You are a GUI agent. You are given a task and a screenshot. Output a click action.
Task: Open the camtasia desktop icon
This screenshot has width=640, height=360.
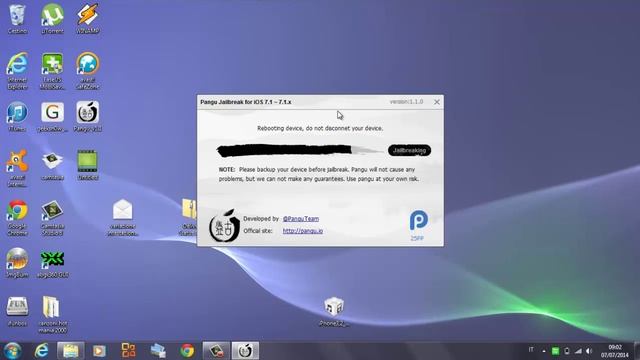click(52, 165)
